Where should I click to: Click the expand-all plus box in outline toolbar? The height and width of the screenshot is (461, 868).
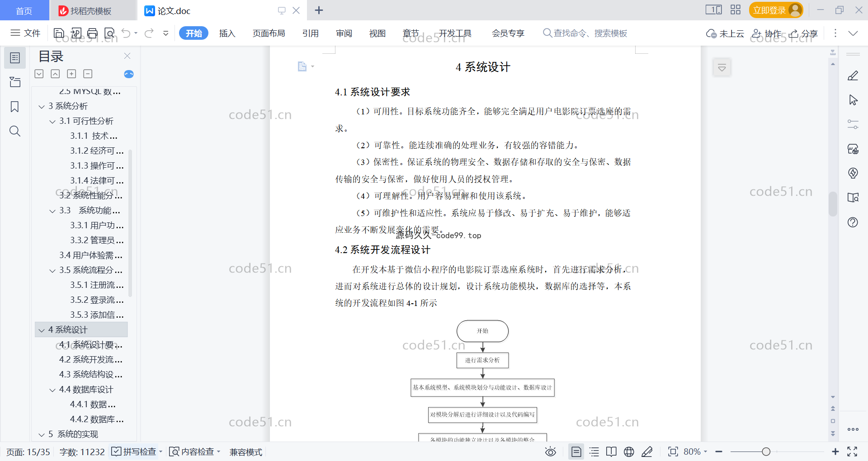pos(71,74)
